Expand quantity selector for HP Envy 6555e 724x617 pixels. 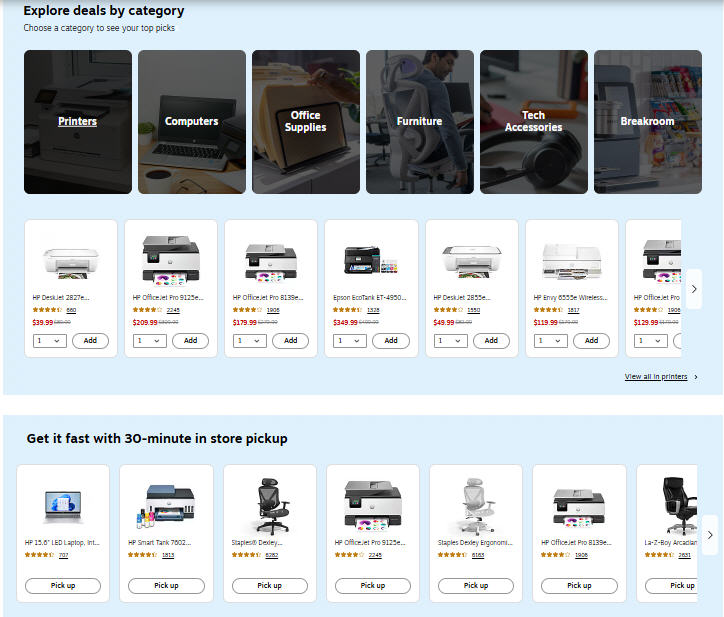pos(551,340)
